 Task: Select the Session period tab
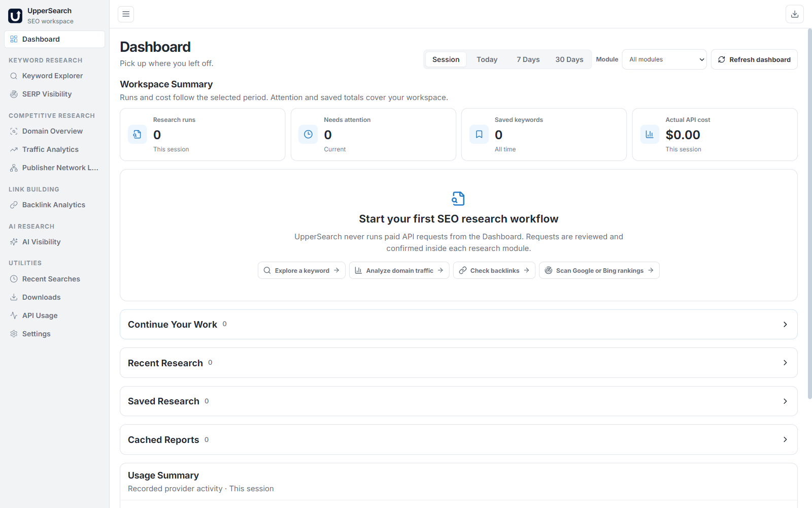pyautogui.click(x=446, y=59)
